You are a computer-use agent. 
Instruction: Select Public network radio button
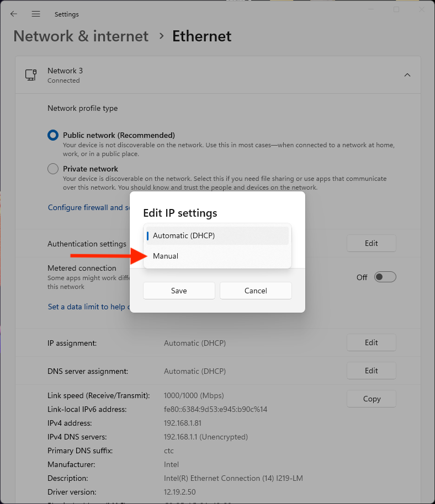pyautogui.click(x=53, y=135)
